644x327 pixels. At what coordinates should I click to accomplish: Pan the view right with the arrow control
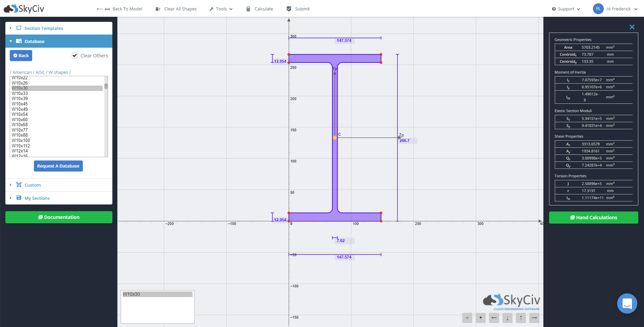point(534,318)
